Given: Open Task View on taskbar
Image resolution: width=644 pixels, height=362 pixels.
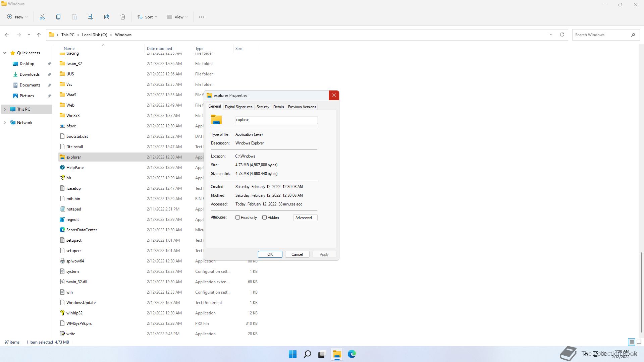Looking at the screenshot, I should coord(322,354).
